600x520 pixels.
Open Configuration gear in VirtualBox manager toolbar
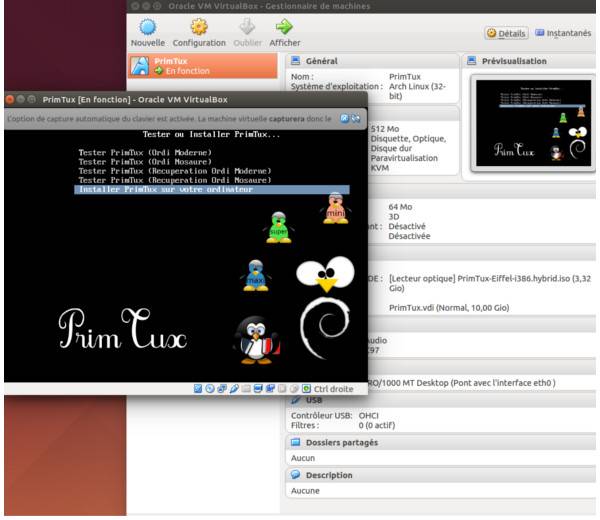click(x=199, y=27)
